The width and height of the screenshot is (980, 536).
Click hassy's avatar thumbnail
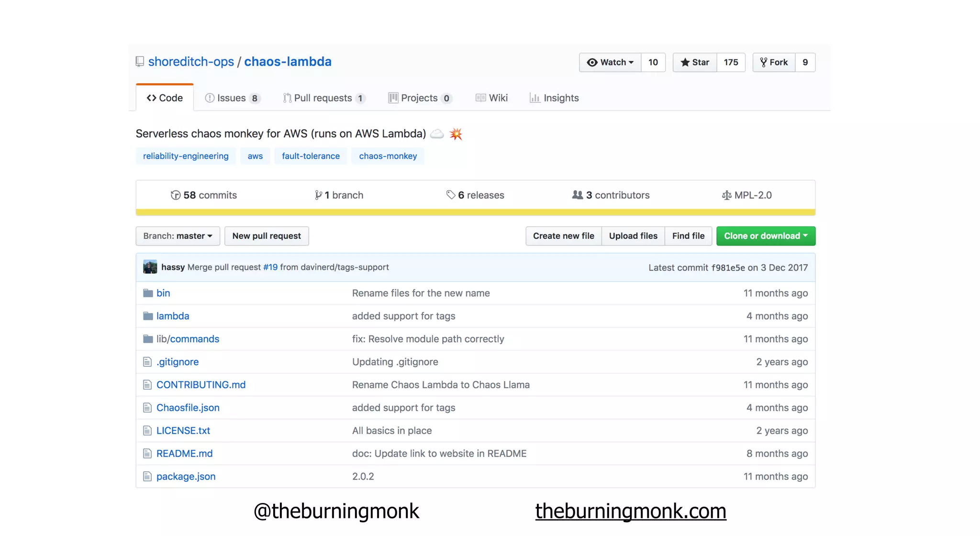click(150, 267)
